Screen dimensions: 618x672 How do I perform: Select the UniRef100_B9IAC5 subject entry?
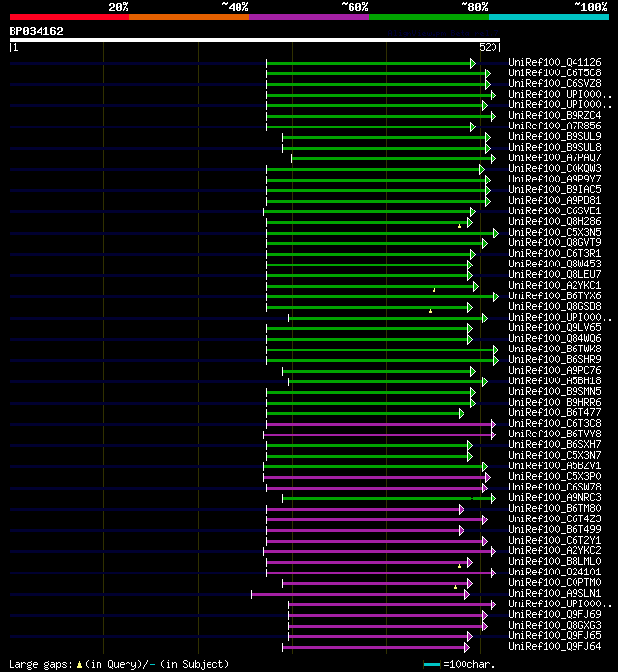click(x=554, y=189)
